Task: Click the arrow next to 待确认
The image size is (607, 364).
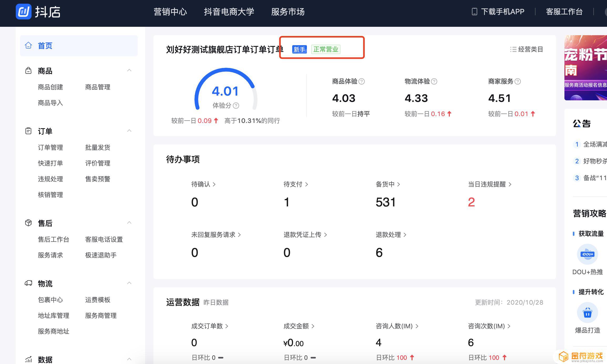Action: [x=214, y=184]
